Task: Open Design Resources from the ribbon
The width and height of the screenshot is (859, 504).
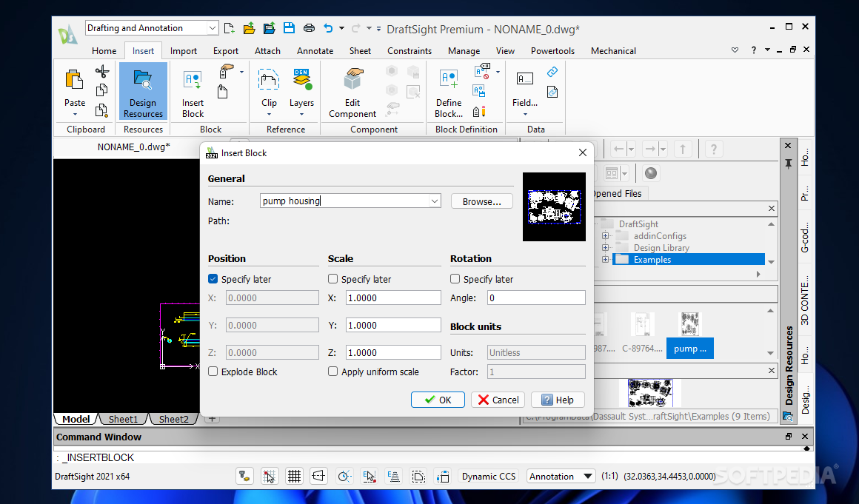Action: [x=143, y=91]
